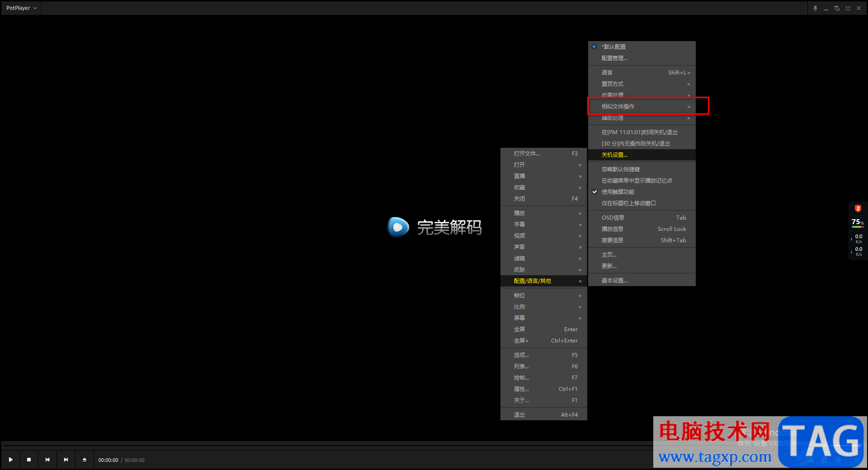Open 列表... F6 playlist
Image resolution: width=868 pixels, height=470 pixels.
tap(544, 367)
